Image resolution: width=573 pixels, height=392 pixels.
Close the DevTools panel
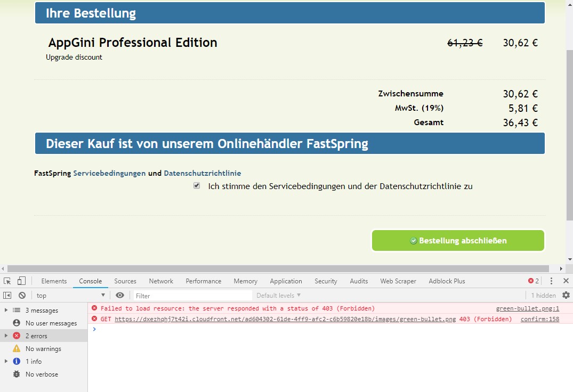(x=566, y=281)
